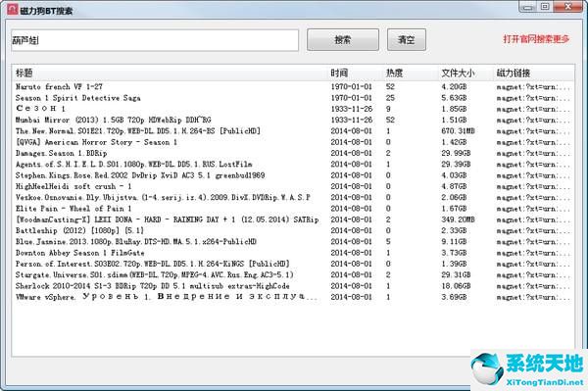The width and height of the screenshot is (588, 391).
Task: Select the Naruto french VF 1-27 row
Action: click(292, 86)
